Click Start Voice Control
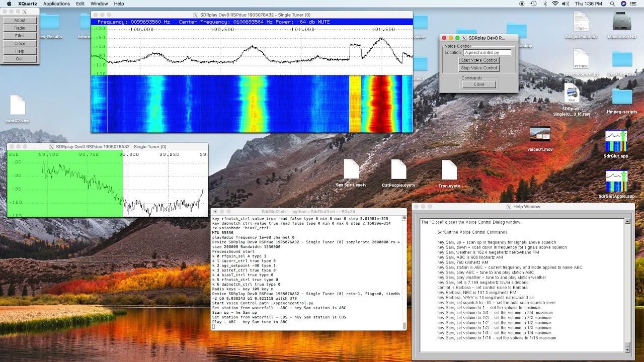The height and width of the screenshot is (362, 644). tap(479, 60)
